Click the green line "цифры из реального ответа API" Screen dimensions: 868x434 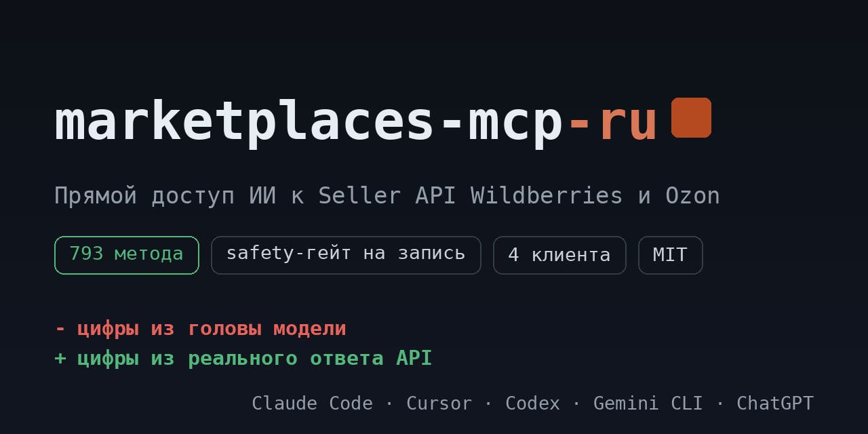(x=243, y=358)
